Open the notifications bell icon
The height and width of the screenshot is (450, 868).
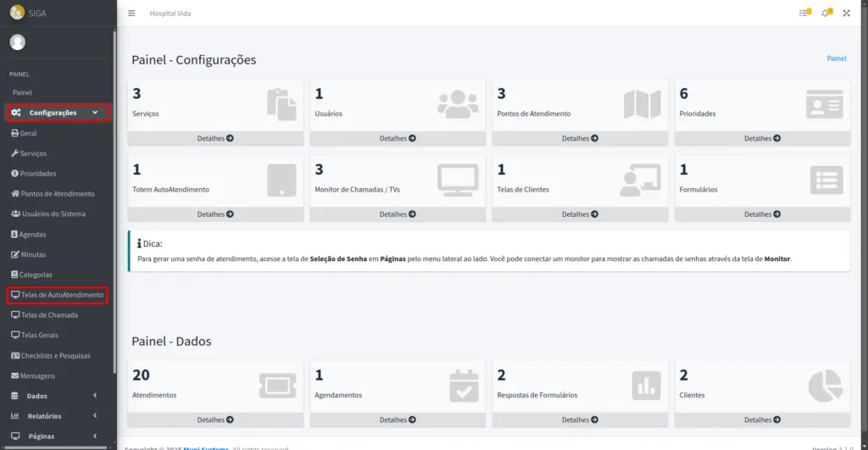826,14
